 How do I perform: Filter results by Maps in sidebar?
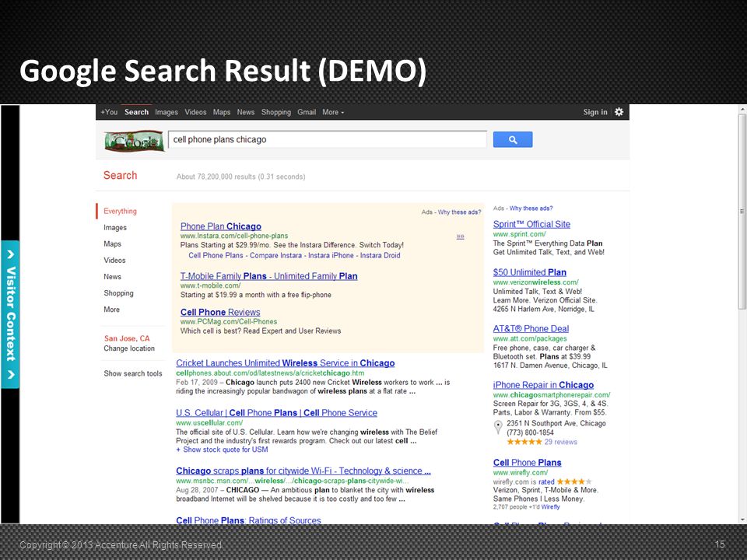[112, 243]
